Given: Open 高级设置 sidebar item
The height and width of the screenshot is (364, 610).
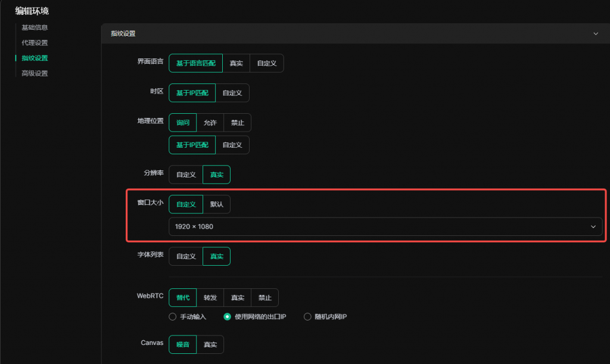Looking at the screenshot, I should pyautogui.click(x=35, y=74).
